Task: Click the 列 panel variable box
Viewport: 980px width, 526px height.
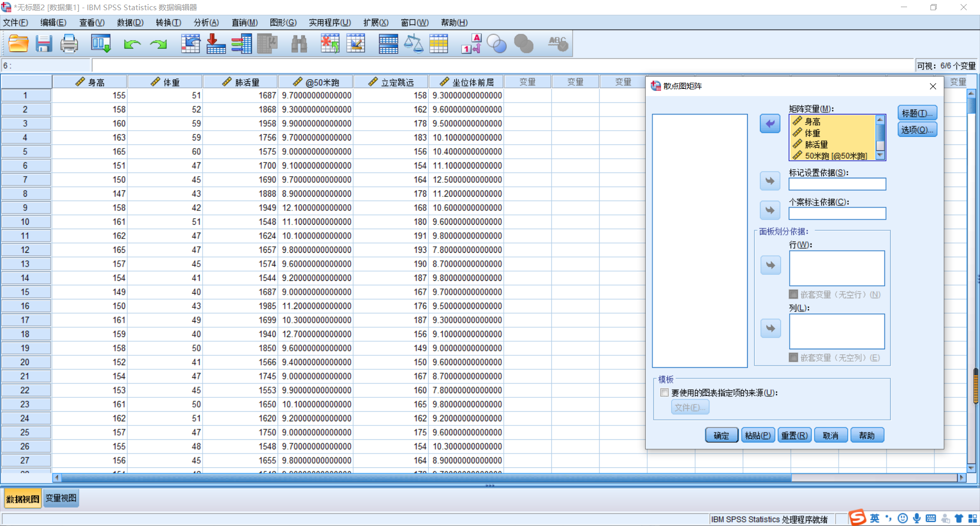Action: [837, 331]
